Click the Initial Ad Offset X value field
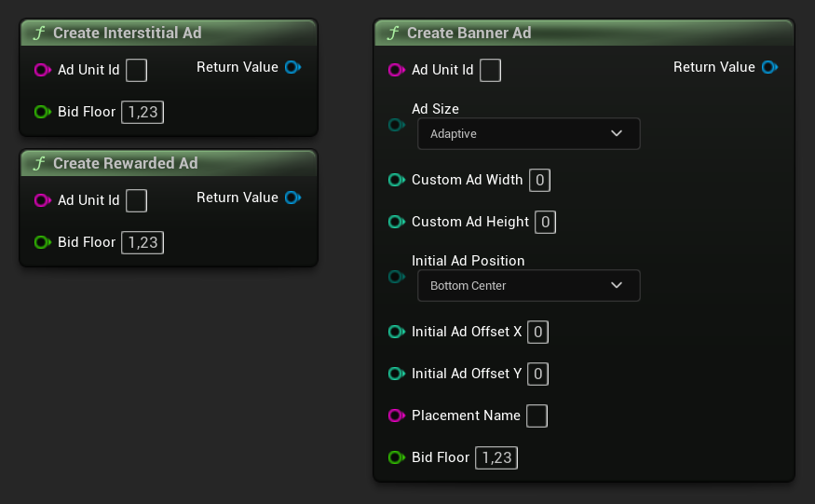This screenshot has width=815, height=504. pos(537,332)
